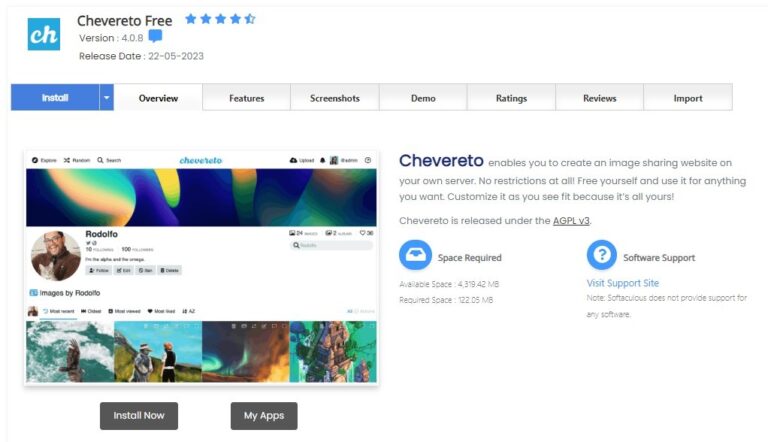Click the large Chevereto heading in description
This screenshot has height=442, width=768.
pos(441,160)
